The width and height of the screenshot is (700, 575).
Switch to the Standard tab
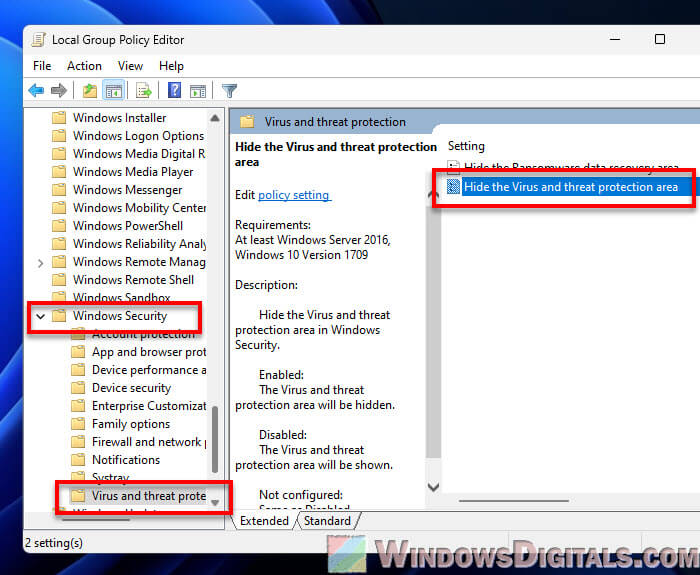click(x=327, y=521)
